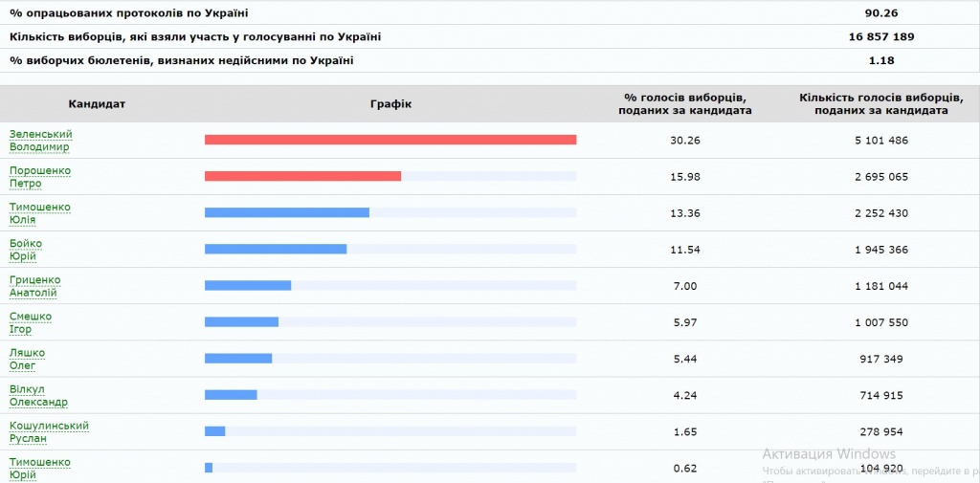Select the 90.26 processed protocols value
Viewport: 980px width, 483px height.
tap(881, 12)
